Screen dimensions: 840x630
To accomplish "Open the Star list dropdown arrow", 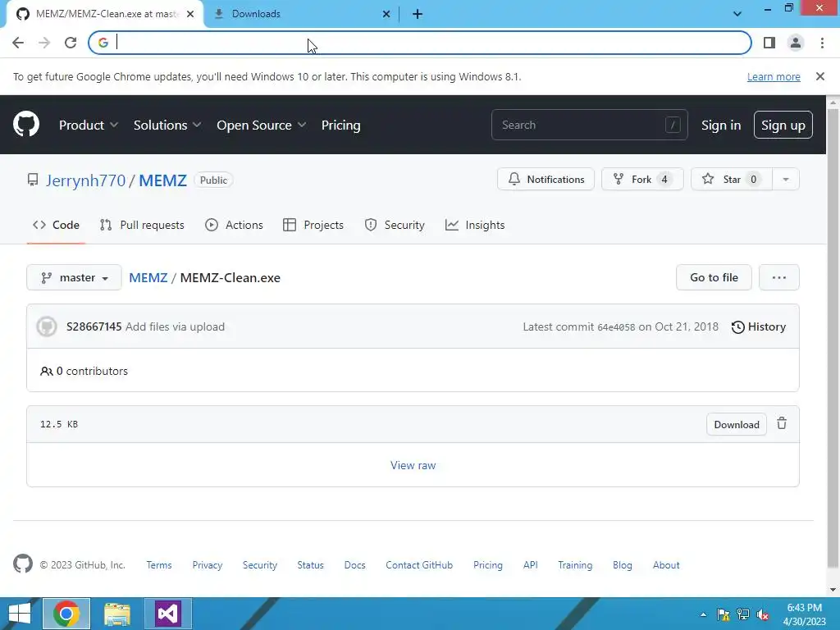I will click(x=785, y=180).
